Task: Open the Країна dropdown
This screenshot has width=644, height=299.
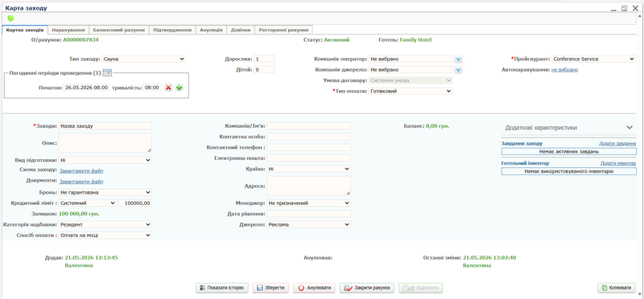Action: [x=308, y=169]
